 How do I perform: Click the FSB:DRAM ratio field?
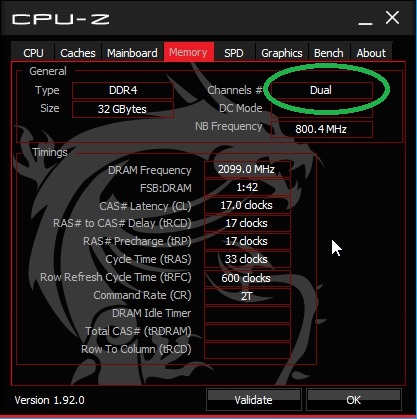tap(247, 187)
